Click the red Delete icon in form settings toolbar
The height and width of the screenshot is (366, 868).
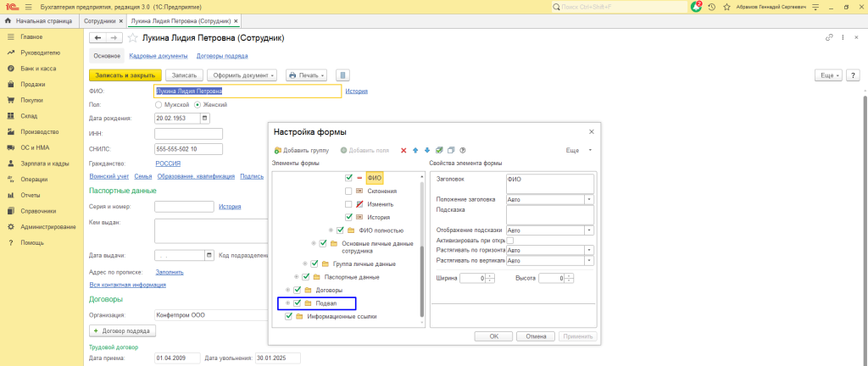coord(403,150)
